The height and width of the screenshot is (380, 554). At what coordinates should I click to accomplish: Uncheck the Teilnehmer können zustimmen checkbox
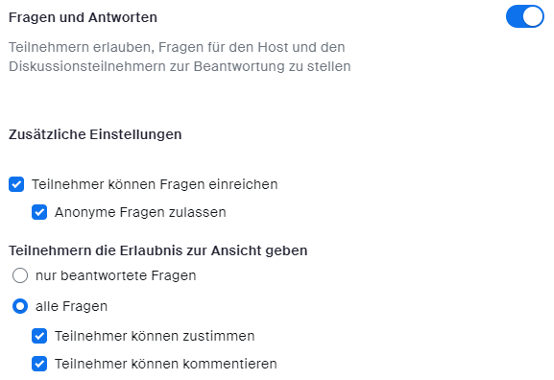click(x=39, y=336)
